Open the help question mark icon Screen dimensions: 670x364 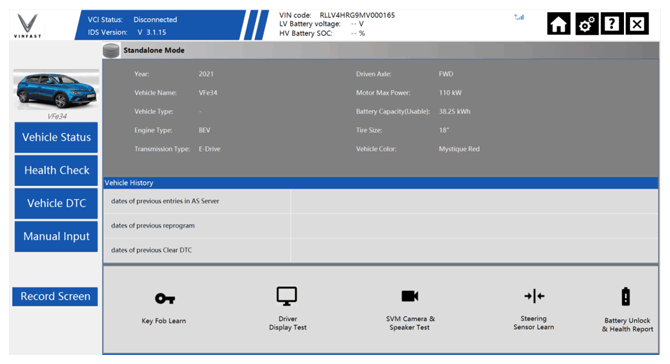point(611,23)
